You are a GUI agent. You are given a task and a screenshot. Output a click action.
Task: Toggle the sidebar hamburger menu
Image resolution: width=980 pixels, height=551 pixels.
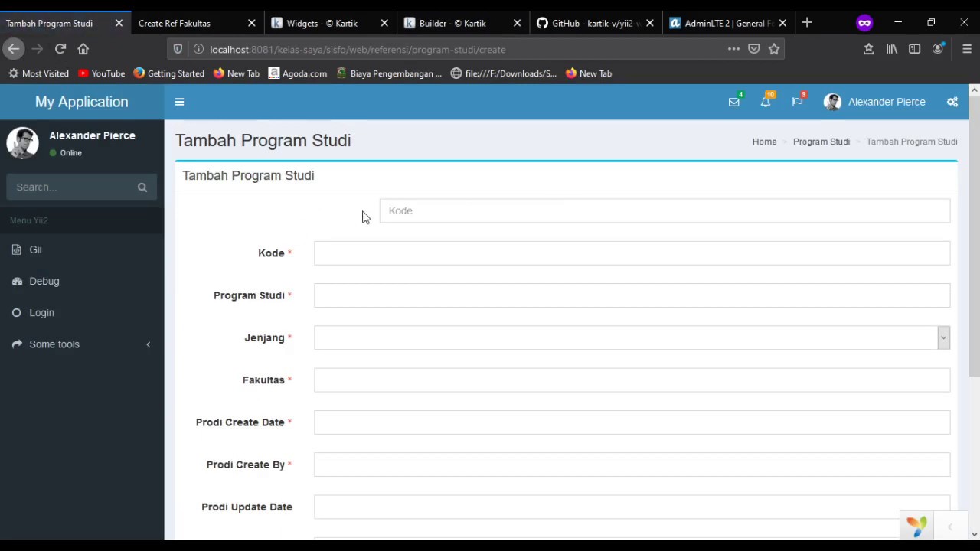point(179,102)
